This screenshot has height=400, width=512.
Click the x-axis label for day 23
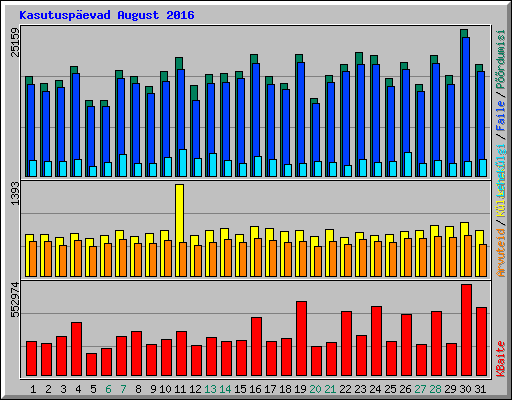[x=360, y=389]
